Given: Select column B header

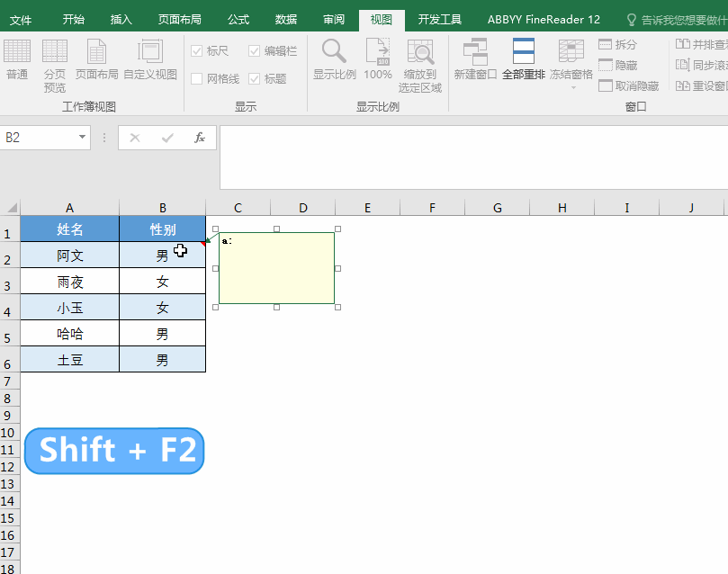Looking at the screenshot, I should pyautogui.click(x=163, y=208).
